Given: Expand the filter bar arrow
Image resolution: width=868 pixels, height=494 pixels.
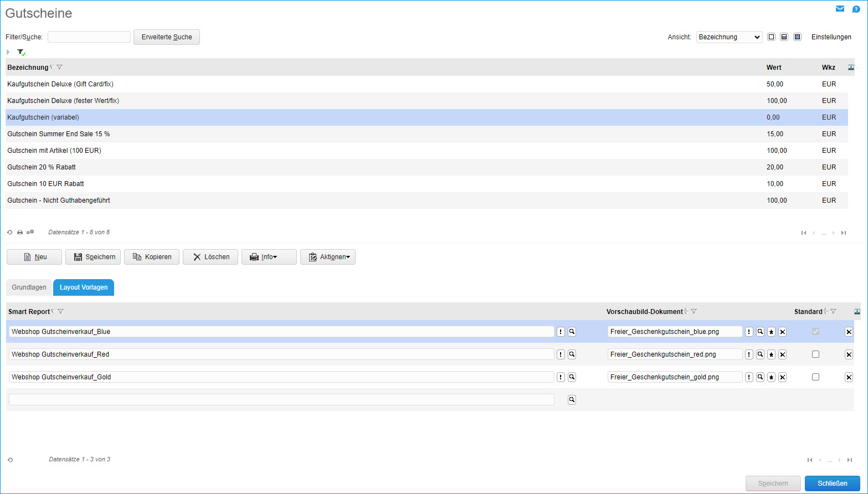Looking at the screenshot, I should (8, 52).
